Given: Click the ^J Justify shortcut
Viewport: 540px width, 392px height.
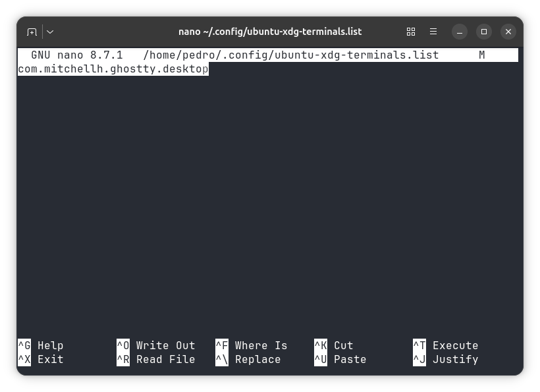Looking at the screenshot, I should click(x=446, y=360).
